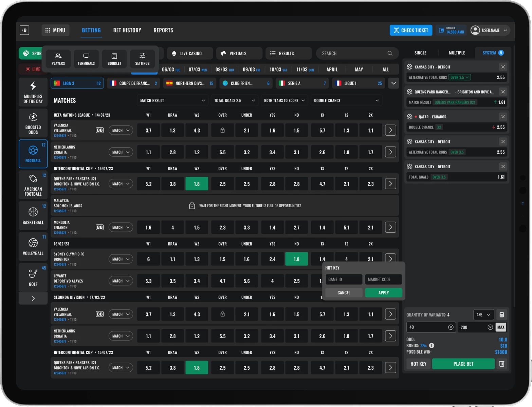Click the calculator icon in bet slip
The image size is (532, 407).
(x=501, y=315)
